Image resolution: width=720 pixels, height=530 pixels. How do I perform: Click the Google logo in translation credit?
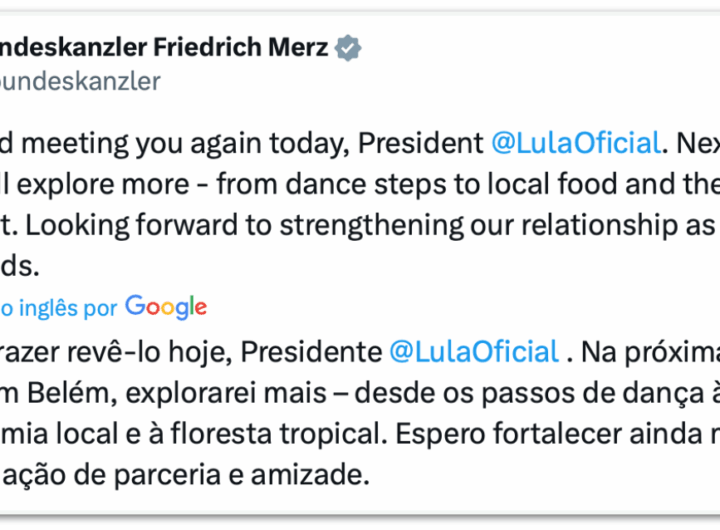tap(166, 307)
